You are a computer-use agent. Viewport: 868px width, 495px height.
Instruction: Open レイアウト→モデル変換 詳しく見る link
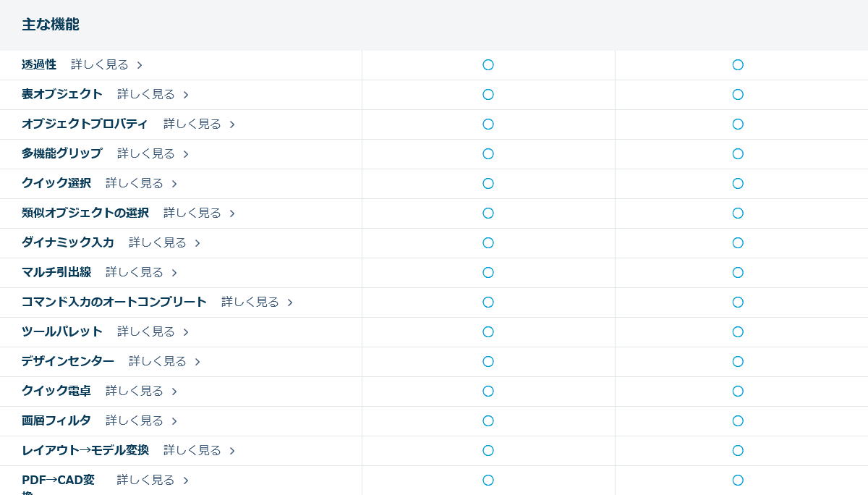click(192, 451)
